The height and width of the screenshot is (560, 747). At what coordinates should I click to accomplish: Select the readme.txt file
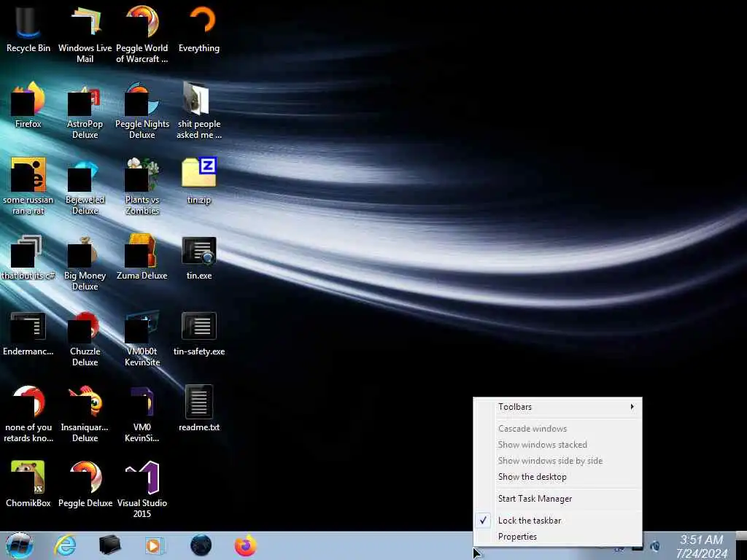tap(199, 408)
